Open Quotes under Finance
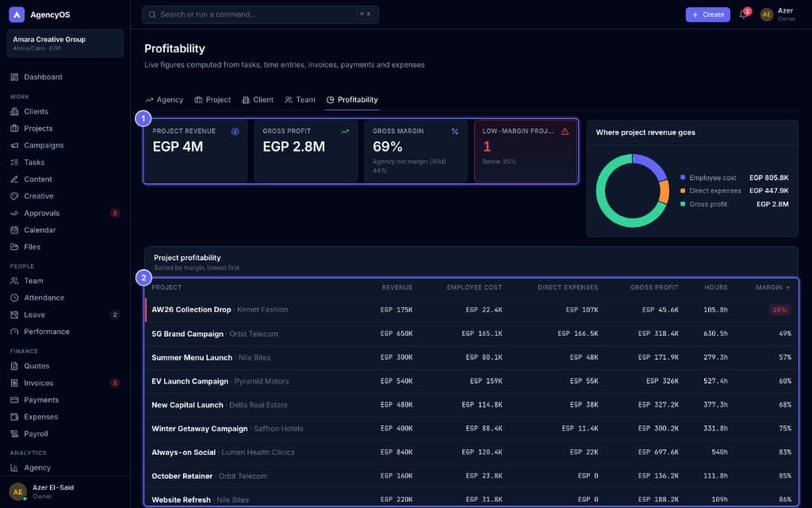The width and height of the screenshot is (812, 508). pos(65,365)
